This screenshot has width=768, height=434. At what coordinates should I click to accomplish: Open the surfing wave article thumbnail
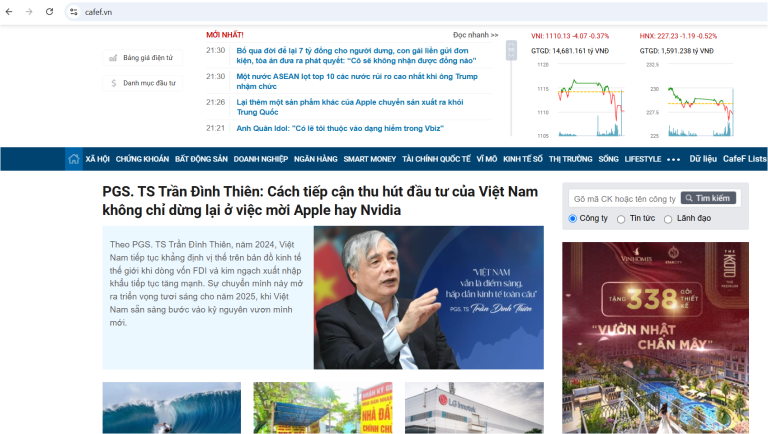171,408
